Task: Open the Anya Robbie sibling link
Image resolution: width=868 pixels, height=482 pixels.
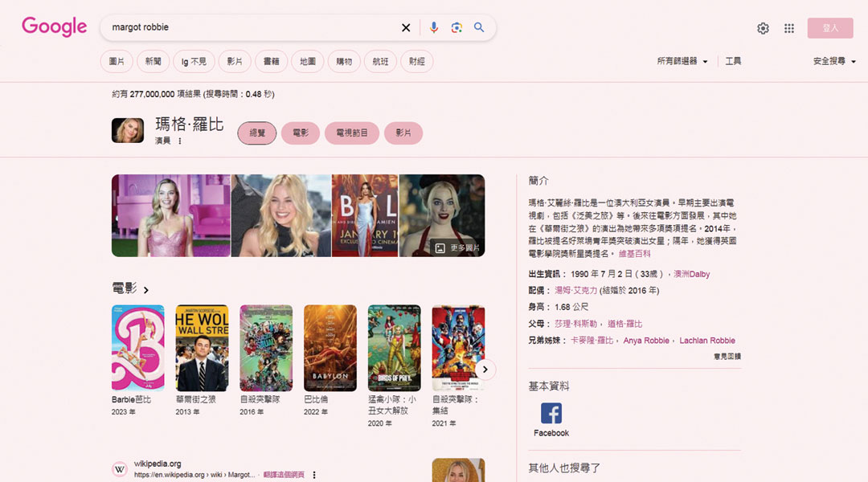Action: click(646, 341)
